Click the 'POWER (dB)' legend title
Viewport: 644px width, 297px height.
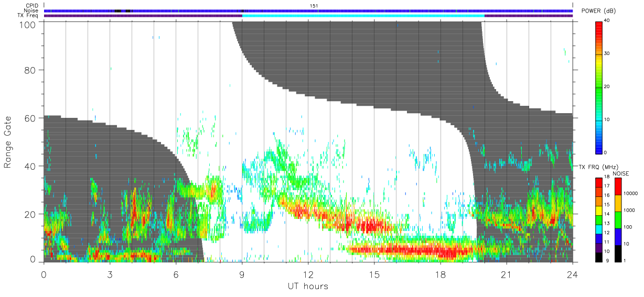[x=599, y=12]
